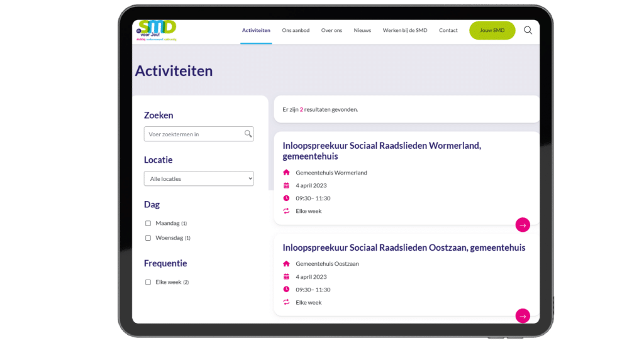Focus the Voer zoektermen in search field
The height and width of the screenshot is (343, 644).
199,134
